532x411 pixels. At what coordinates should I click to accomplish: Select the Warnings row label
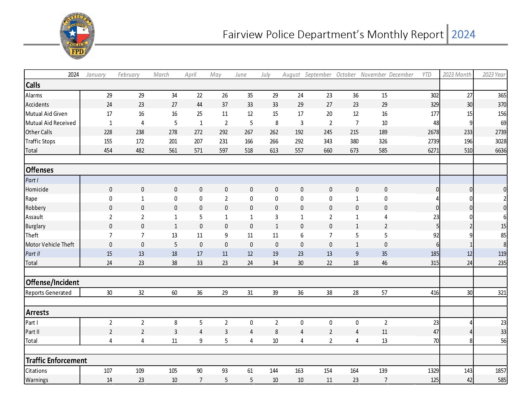(x=37, y=380)
